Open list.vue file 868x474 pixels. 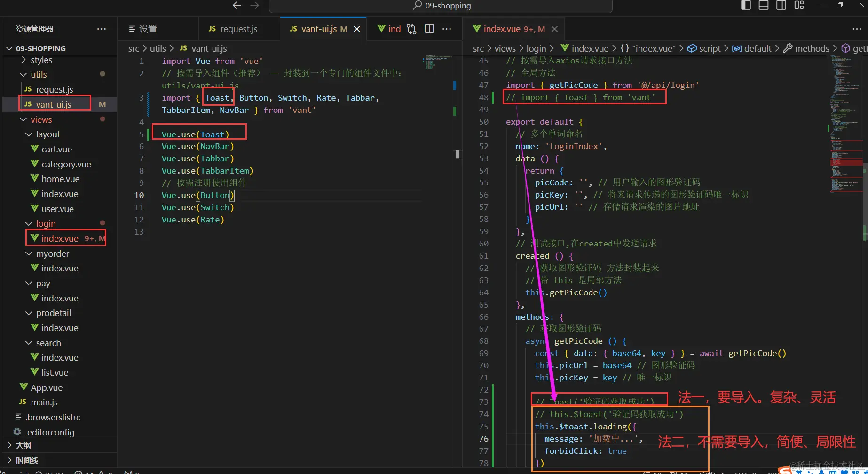pos(55,372)
